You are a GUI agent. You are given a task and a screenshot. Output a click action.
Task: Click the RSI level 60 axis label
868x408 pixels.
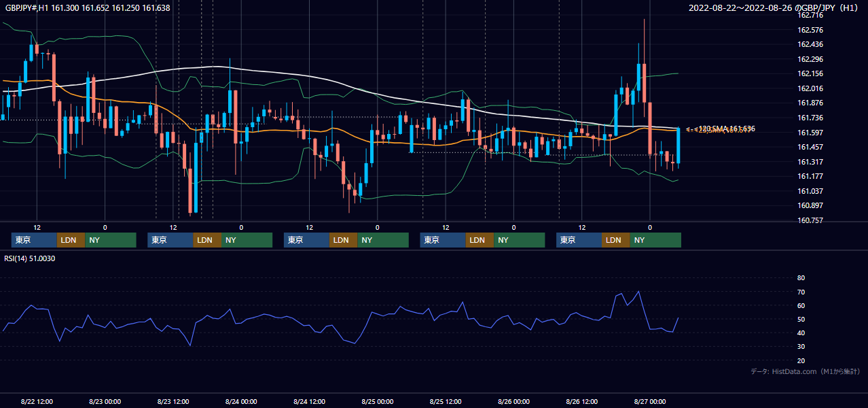pos(801,305)
